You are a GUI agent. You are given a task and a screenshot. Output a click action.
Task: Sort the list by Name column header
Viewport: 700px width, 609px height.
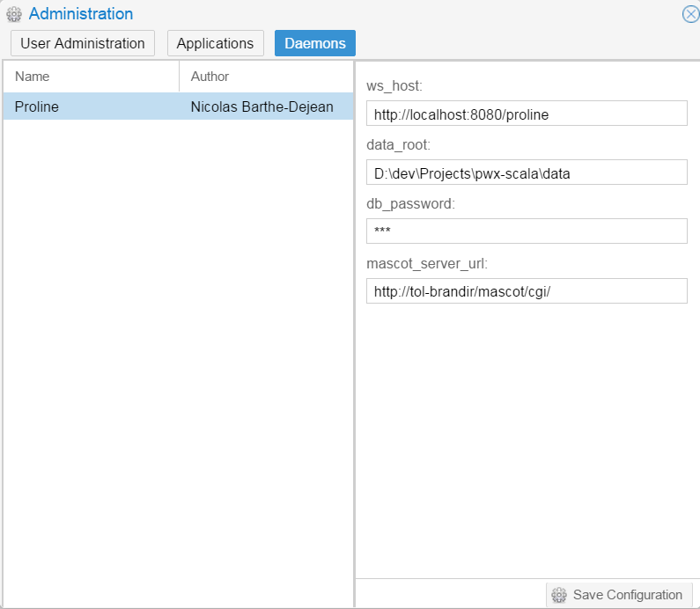pos(91,77)
